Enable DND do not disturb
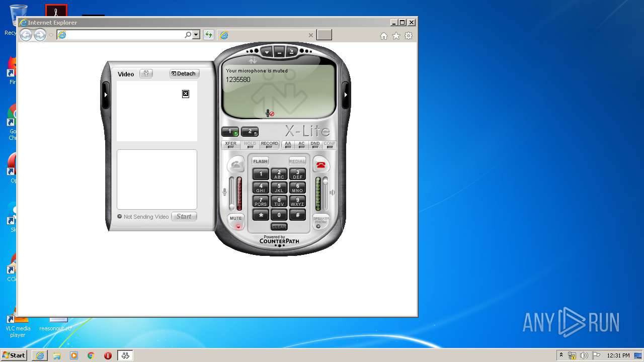Screen dimensions: 644x362 (x=315, y=145)
